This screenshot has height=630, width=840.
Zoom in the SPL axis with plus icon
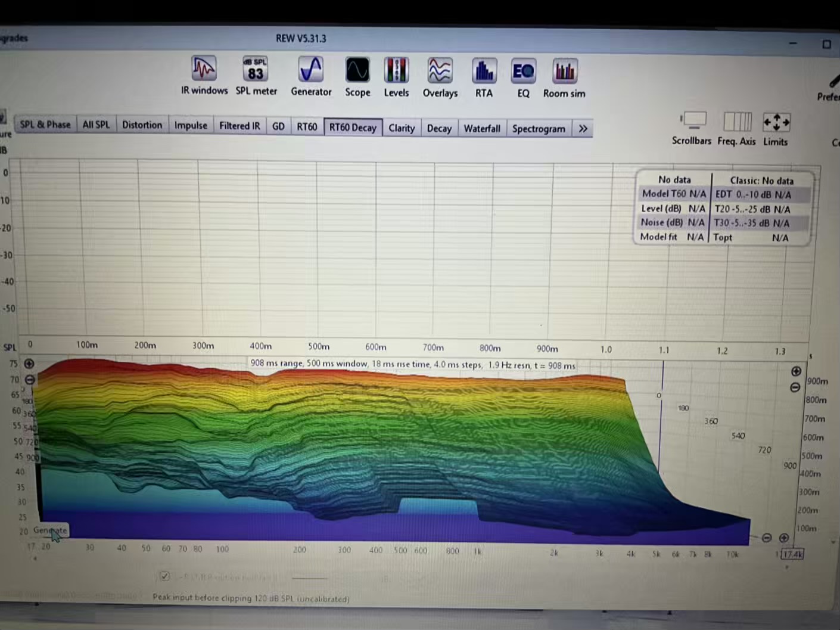29,364
